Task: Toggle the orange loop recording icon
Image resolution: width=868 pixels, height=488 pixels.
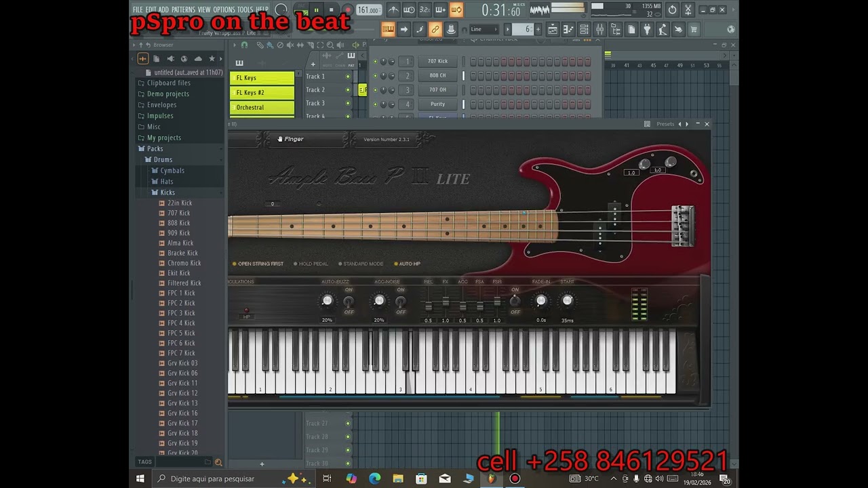Action: pyautogui.click(x=456, y=9)
